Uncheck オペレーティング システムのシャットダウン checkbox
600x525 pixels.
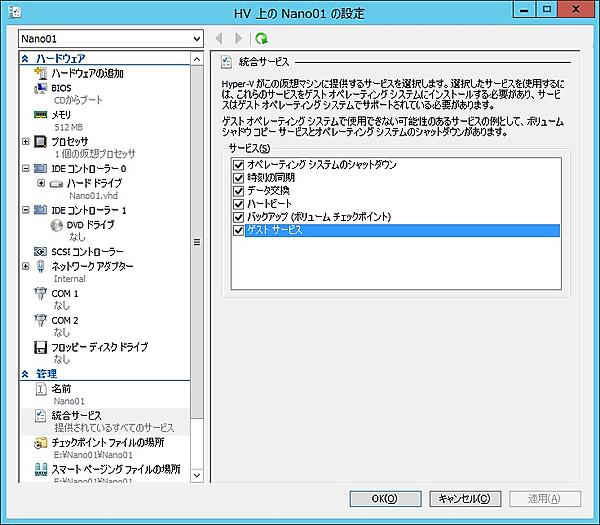238,165
